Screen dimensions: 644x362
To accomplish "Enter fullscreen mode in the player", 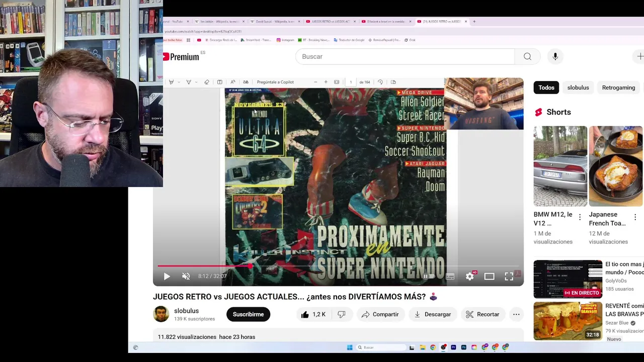I will 509,276.
